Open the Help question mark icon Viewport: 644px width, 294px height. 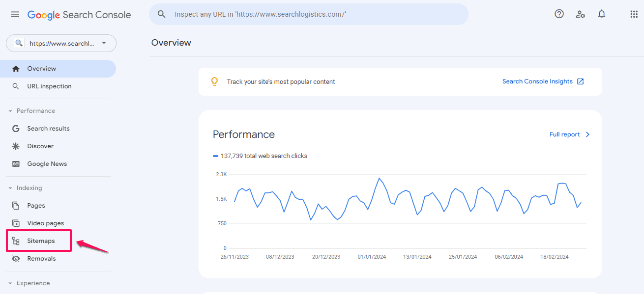(559, 14)
